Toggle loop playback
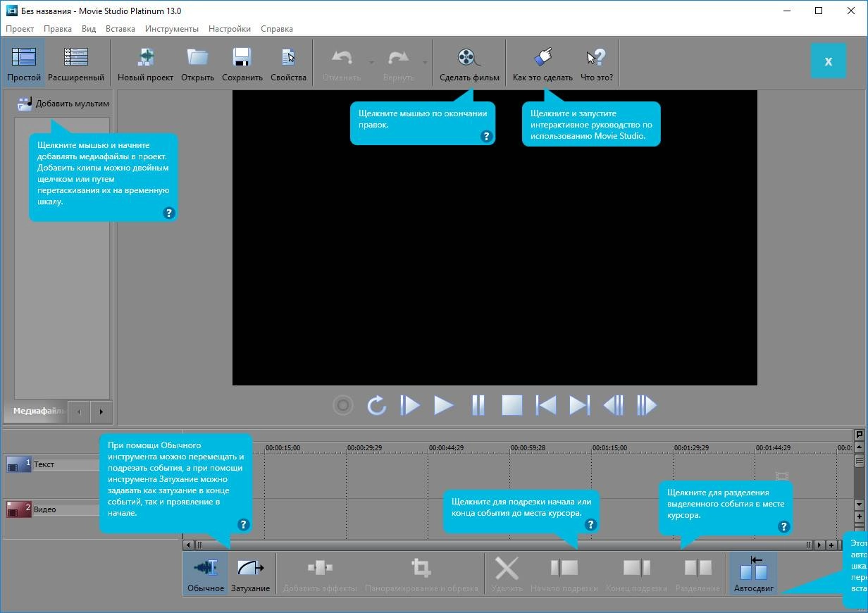868x613 pixels. (376, 405)
